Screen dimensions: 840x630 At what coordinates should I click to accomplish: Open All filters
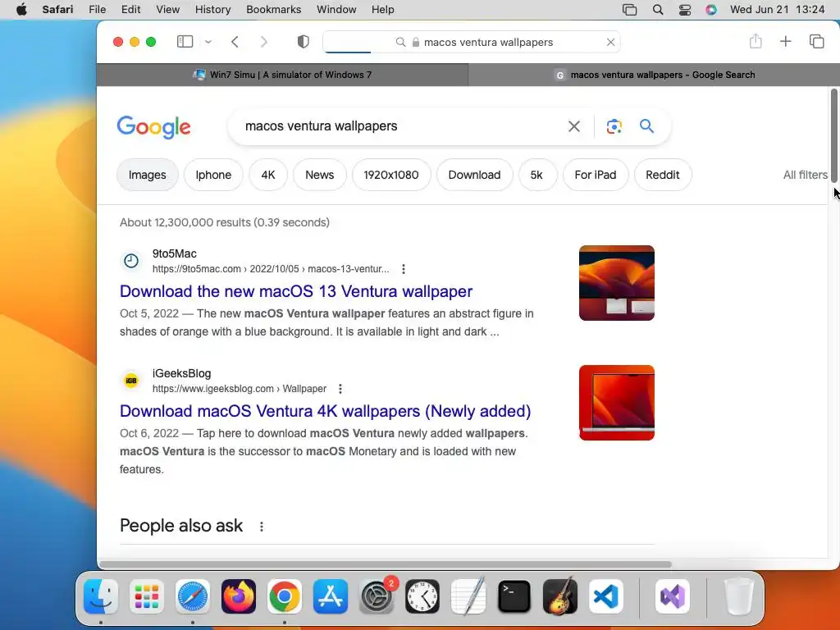[806, 175]
